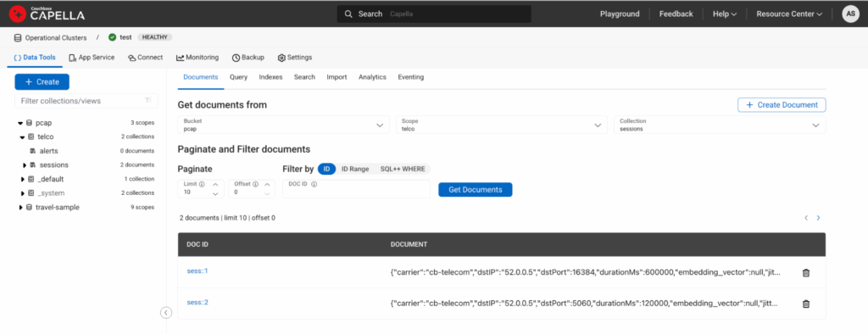Expand the _default scope node

[x=23, y=179]
